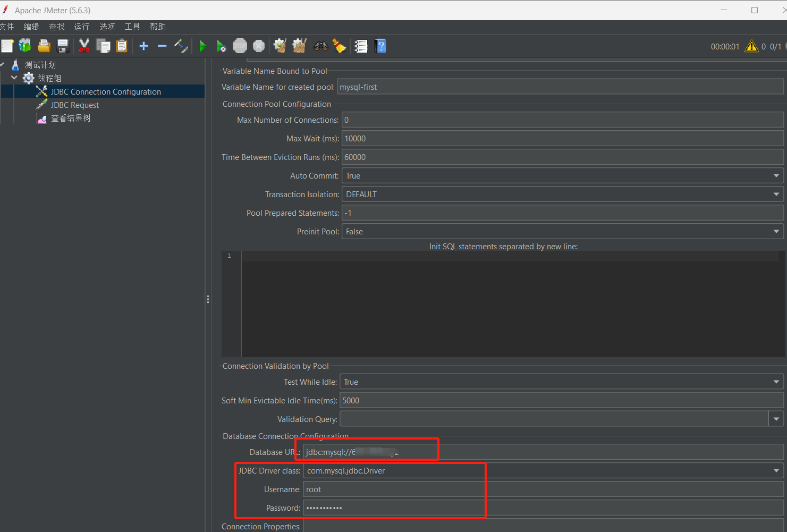Click the thread group gear icon
This screenshot has height=532, width=787.
click(x=29, y=78)
